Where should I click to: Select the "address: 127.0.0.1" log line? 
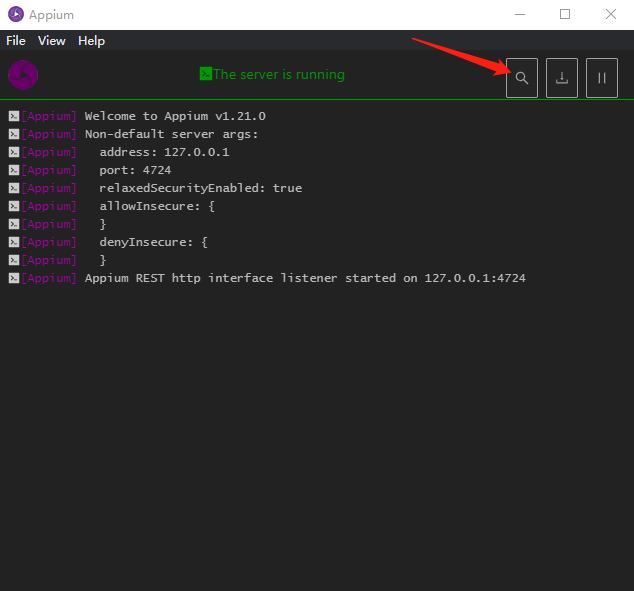click(x=164, y=152)
